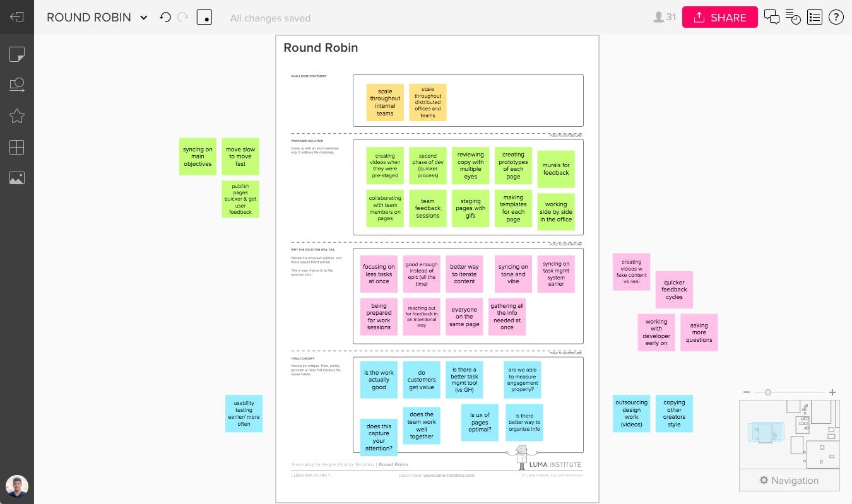Image resolution: width=852 pixels, height=504 pixels.
Task: Adjust the zoom slider handle
Action: tap(768, 392)
